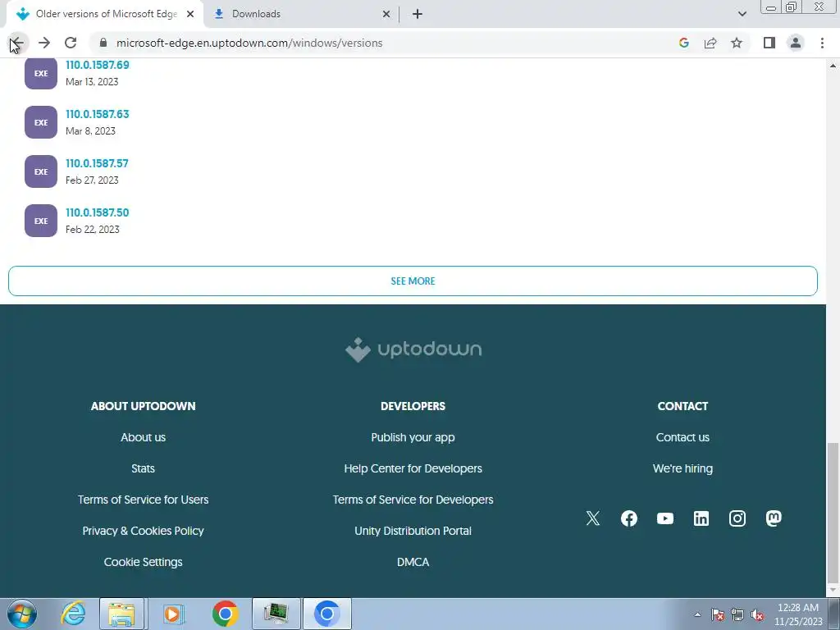Expand the tab search dropdown arrow

pos(742,14)
